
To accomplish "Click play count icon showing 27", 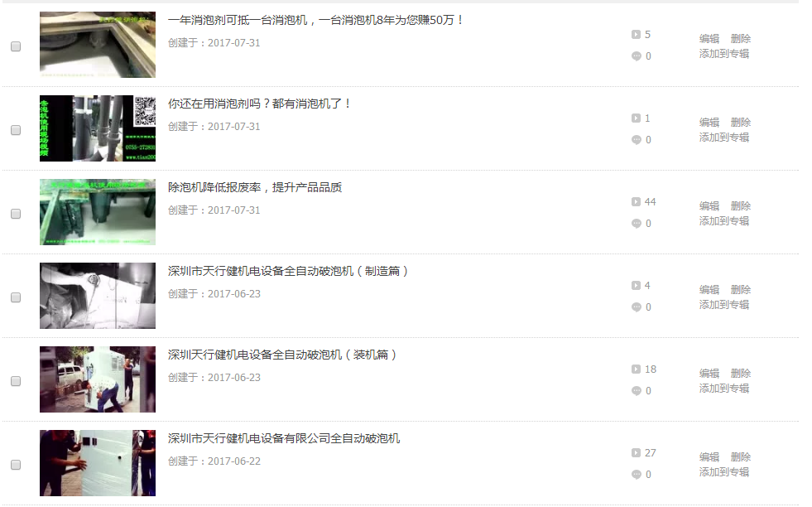I will [636, 452].
